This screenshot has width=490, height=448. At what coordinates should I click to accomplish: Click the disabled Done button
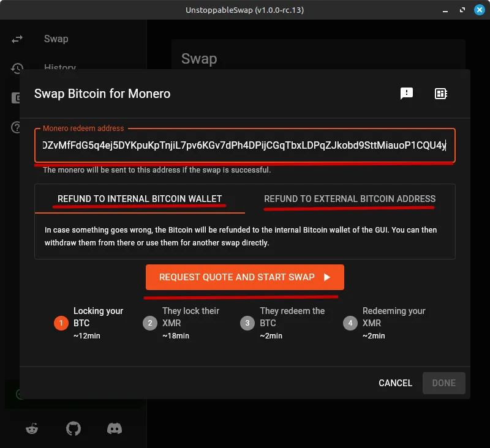point(443,383)
